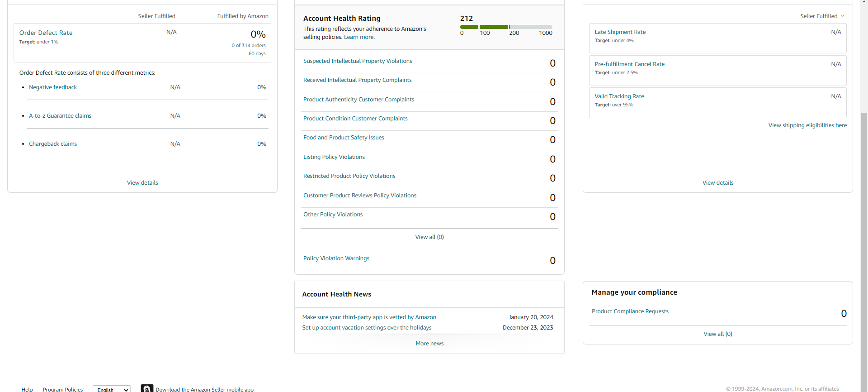Open Negative feedback metric
This screenshot has width=868, height=392.
click(x=53, y=87)
